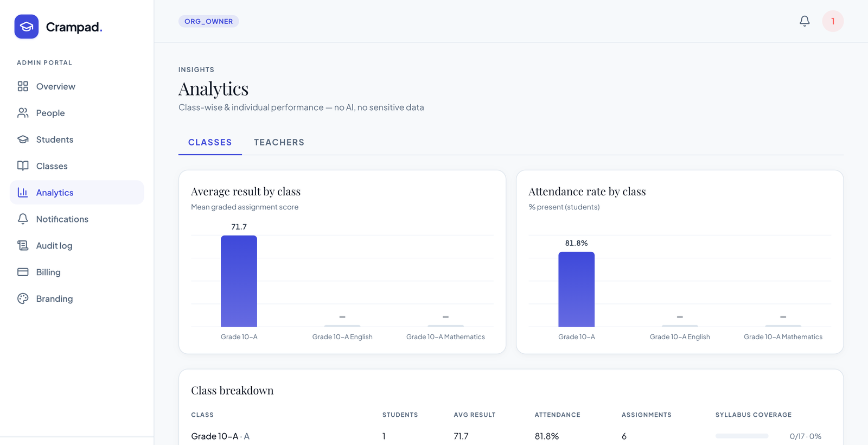The image size is (868, 445).
Task: Click the ATTENDANCE column header
Action: click(x=558, y=415)
